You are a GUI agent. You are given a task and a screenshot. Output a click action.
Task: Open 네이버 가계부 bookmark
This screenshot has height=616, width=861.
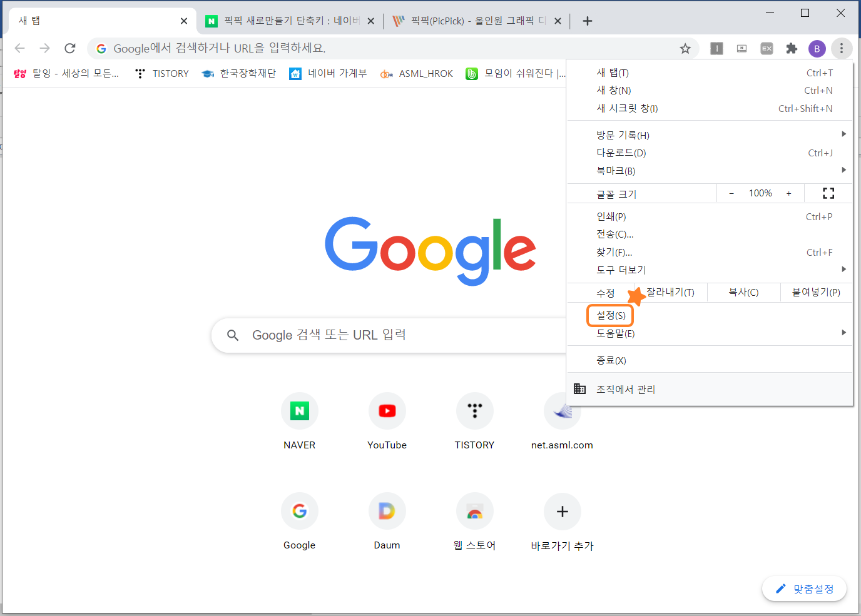click(328, 73)
